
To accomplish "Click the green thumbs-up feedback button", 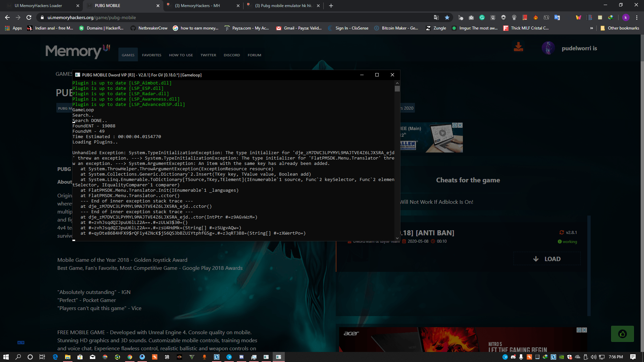I will coord(622,334).
